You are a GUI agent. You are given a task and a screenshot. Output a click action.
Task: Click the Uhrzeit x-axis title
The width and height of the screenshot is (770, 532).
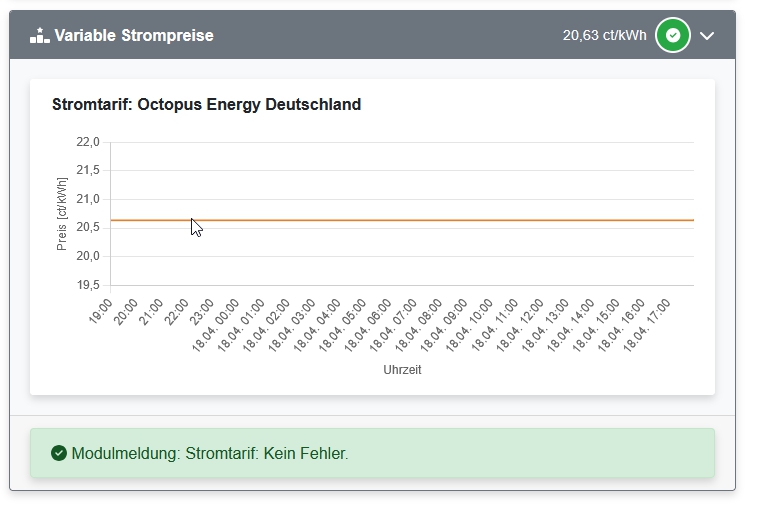[402, 370]
